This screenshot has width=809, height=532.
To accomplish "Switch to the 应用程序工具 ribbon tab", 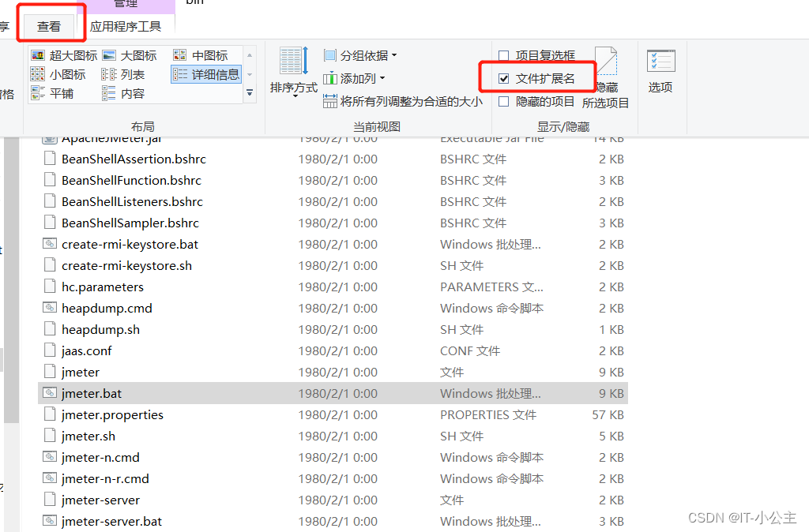I will (126, 26).
